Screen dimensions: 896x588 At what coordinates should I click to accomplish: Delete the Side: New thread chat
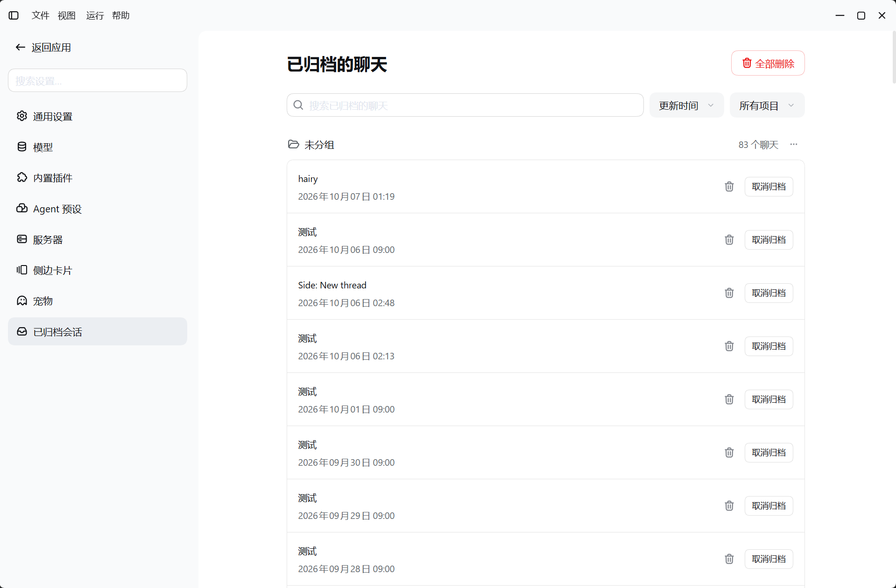(729, 293)
